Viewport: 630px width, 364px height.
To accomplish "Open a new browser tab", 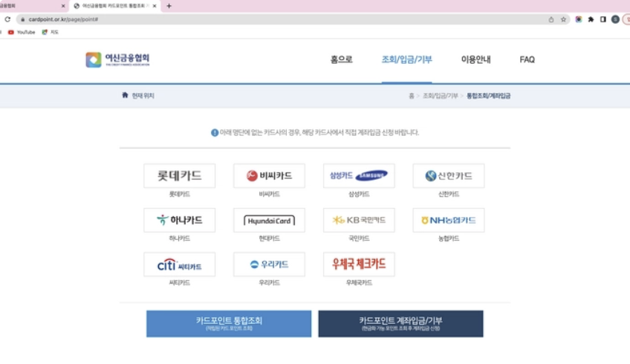I will click(169, 6).
